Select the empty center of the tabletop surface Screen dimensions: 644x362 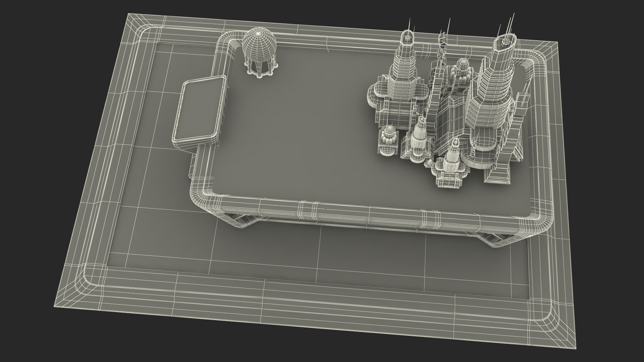(295, 127)
